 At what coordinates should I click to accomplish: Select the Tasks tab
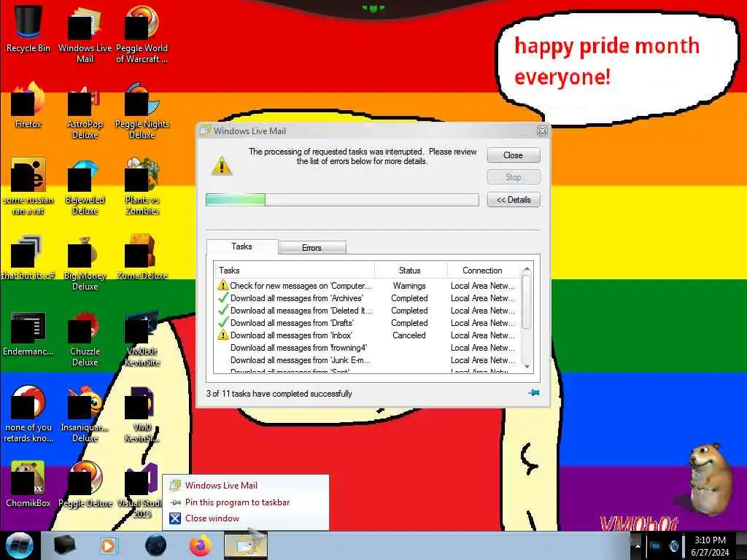(242, 246)
